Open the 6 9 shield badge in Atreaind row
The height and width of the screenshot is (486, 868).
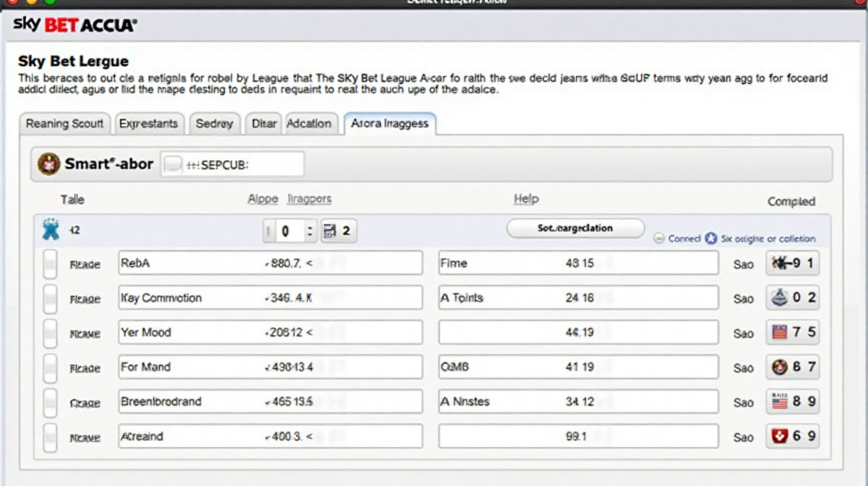793,436
